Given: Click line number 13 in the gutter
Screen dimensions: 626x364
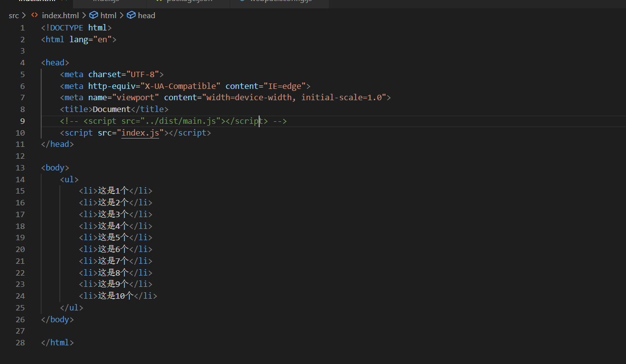Looking at the screenshot, I should [20, 168].
